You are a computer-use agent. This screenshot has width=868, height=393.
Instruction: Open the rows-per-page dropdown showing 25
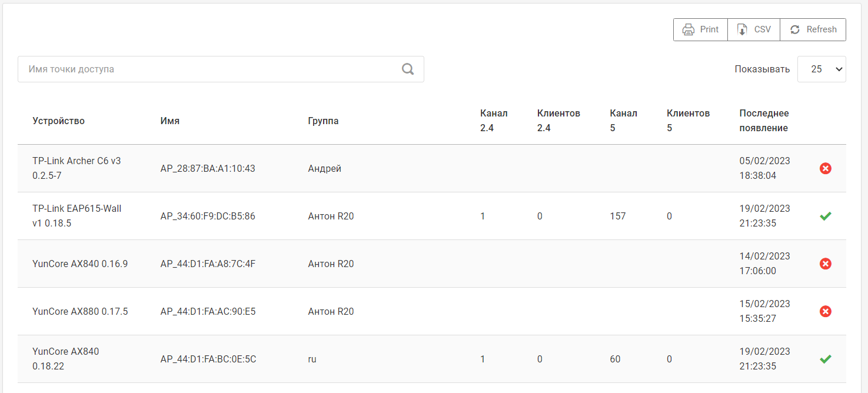(x=821, y=69)
